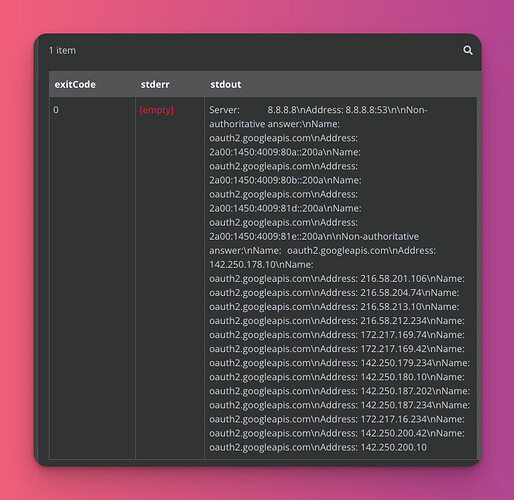514x500 pixels.
Task: Click the line with address 142.250.179.234
Action: (x=339, y=363)
